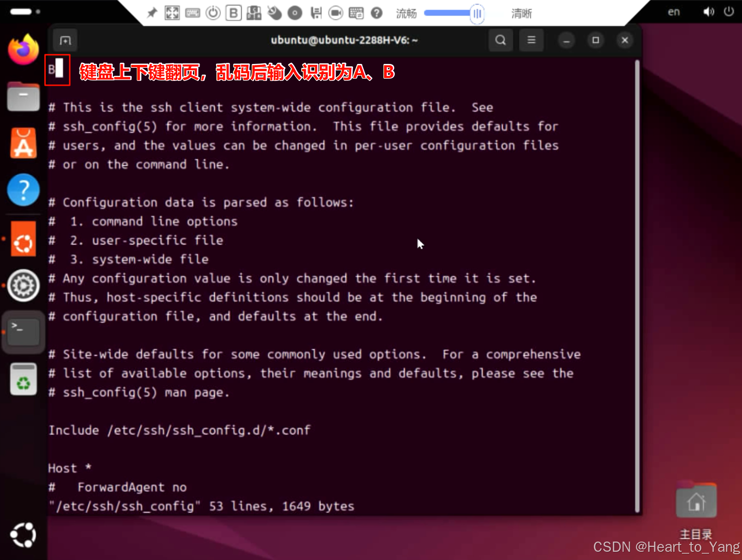This screenshot has width=742, height=560.
Task: Click the terminal search button
Action: pyautogui.click(x=500, y=40)
